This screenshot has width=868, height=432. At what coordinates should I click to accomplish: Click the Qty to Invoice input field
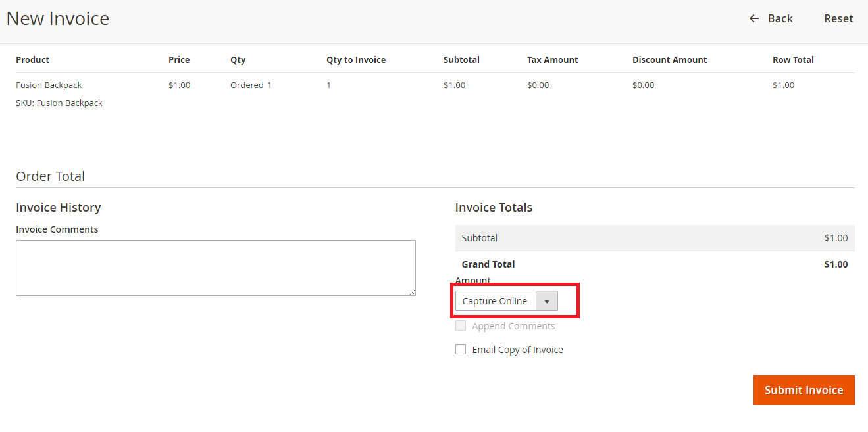[328, 85]
